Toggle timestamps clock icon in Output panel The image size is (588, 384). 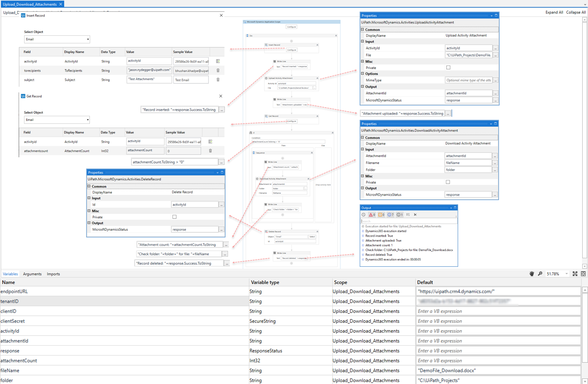(x=363, y=215)
